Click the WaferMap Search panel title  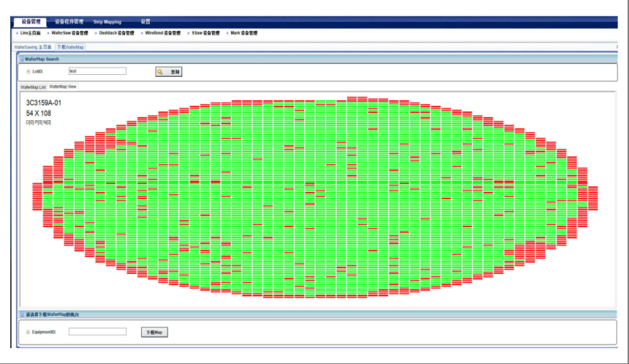[42, 59]
